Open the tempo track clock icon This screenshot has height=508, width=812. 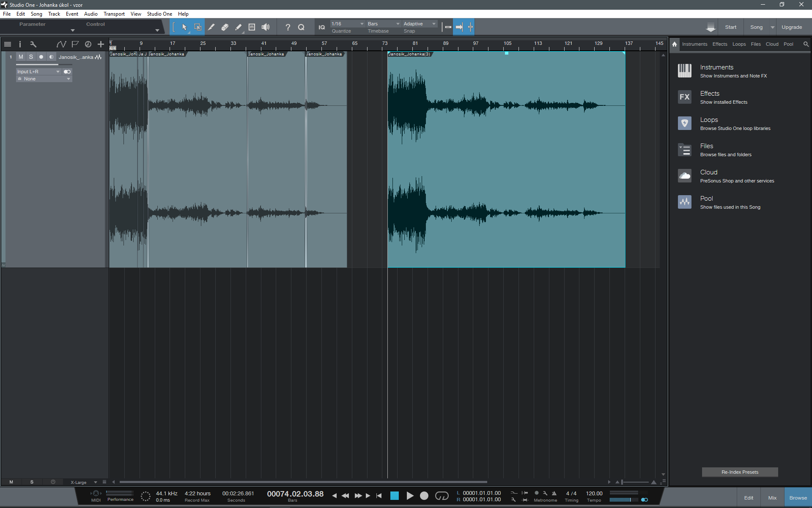tap(88, 44)
